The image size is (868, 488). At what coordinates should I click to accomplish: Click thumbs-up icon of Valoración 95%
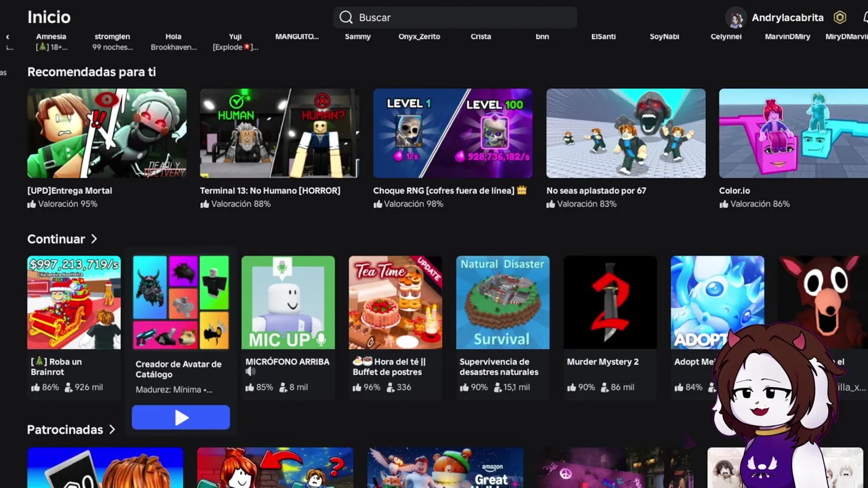tap(31, 204)
